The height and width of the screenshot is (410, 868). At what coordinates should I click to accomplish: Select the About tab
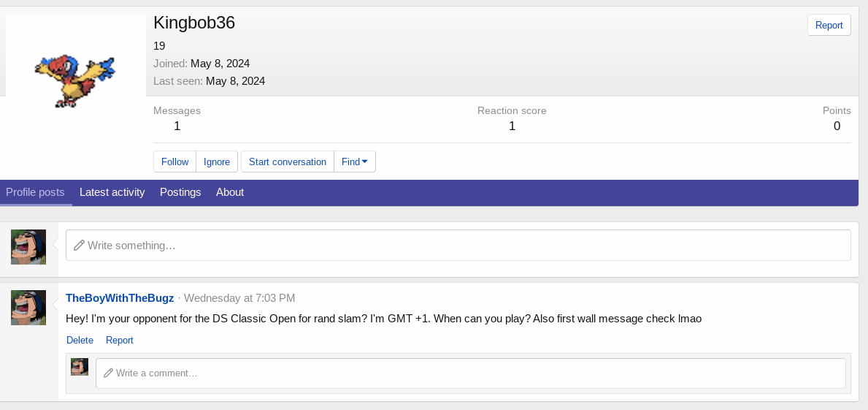(x=230, y=192)
